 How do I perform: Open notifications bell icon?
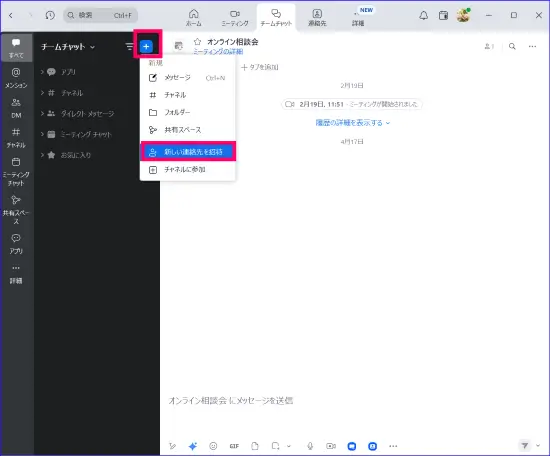click(424, 15)
